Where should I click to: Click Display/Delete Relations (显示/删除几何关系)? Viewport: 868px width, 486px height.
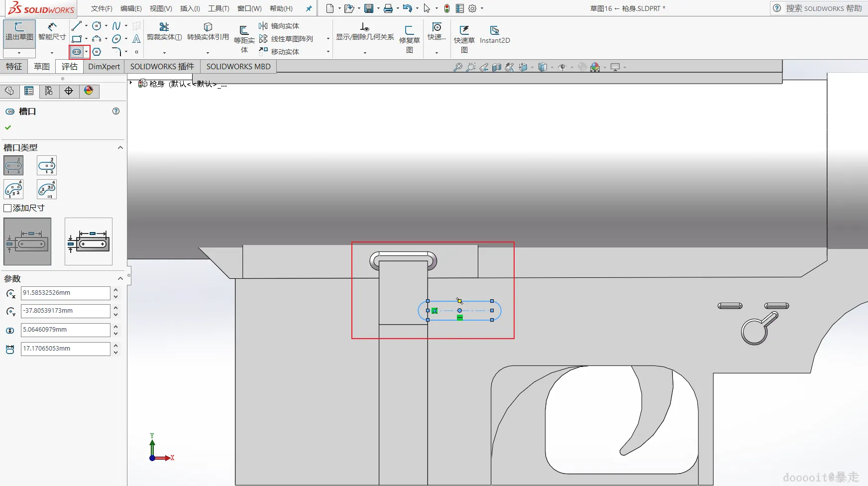click(x=365, y=32)
